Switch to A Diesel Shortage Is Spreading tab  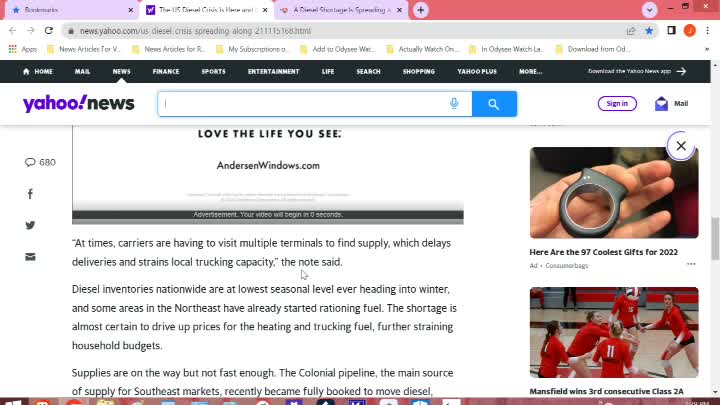click(x=341, y=10)
